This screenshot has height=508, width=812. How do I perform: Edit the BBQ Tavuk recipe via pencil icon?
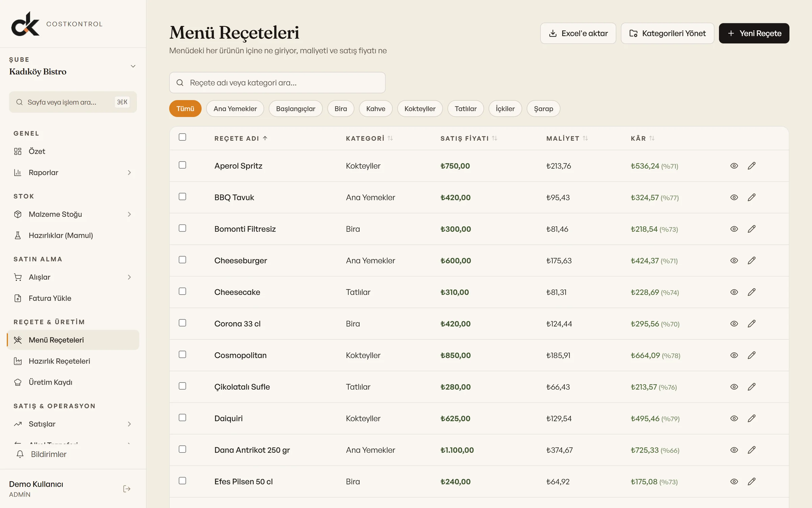coord(751,197)
